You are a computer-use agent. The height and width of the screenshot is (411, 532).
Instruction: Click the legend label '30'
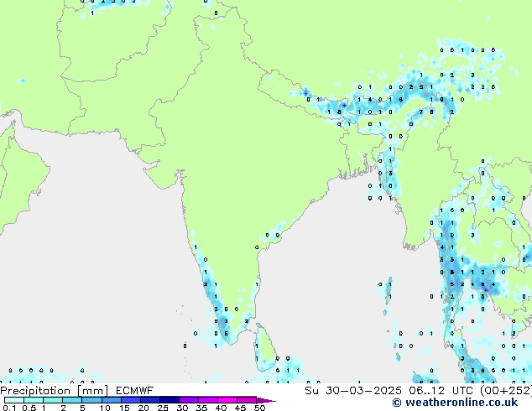click(182, 408)
